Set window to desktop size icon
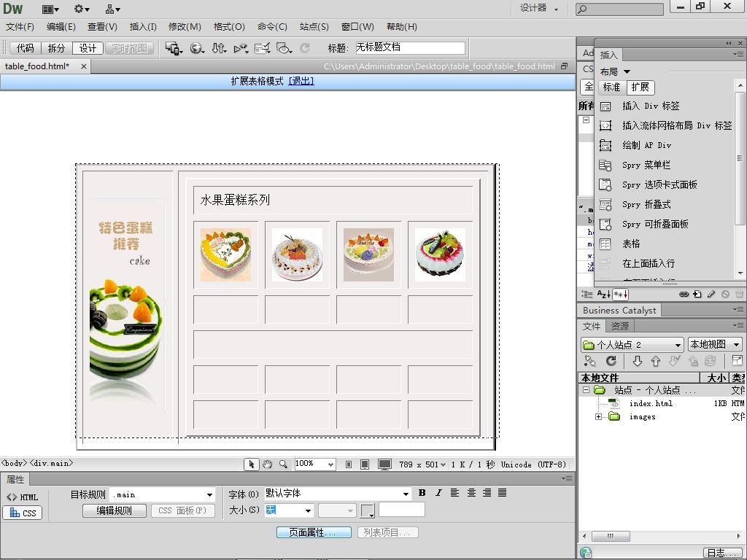 tap(384, 464)
